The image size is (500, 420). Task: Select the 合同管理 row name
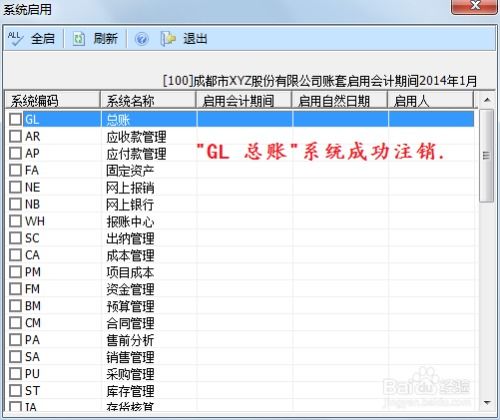coord(130,323)
